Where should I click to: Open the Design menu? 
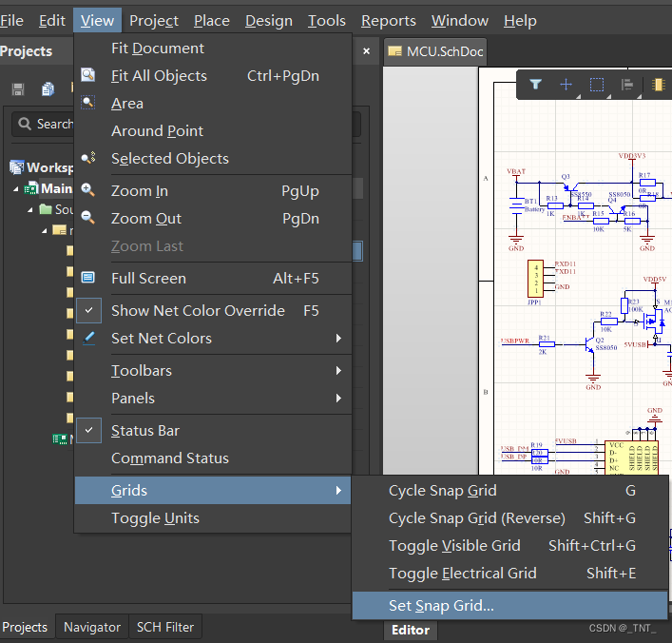coord(269,20)
